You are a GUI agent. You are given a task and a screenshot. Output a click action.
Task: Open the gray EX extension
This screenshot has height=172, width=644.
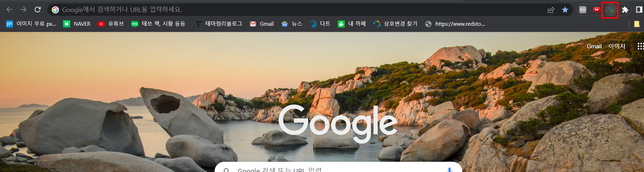click(x=583, y=10)
